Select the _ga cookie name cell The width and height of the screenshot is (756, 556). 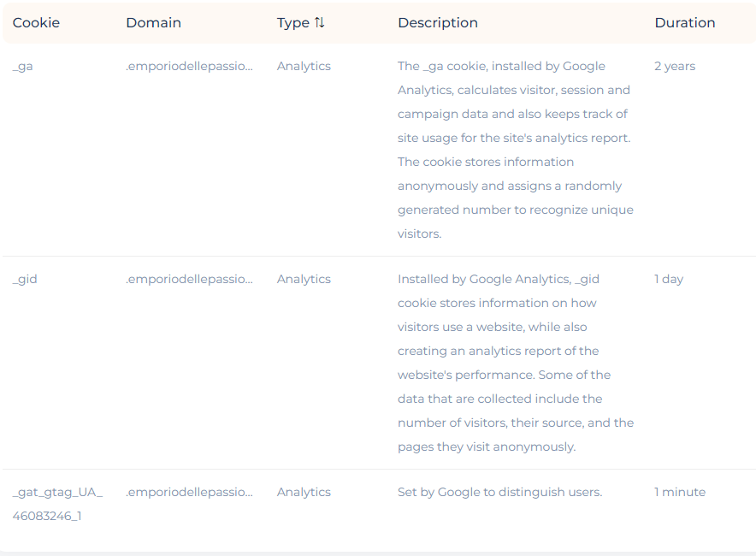coord(22,66)
